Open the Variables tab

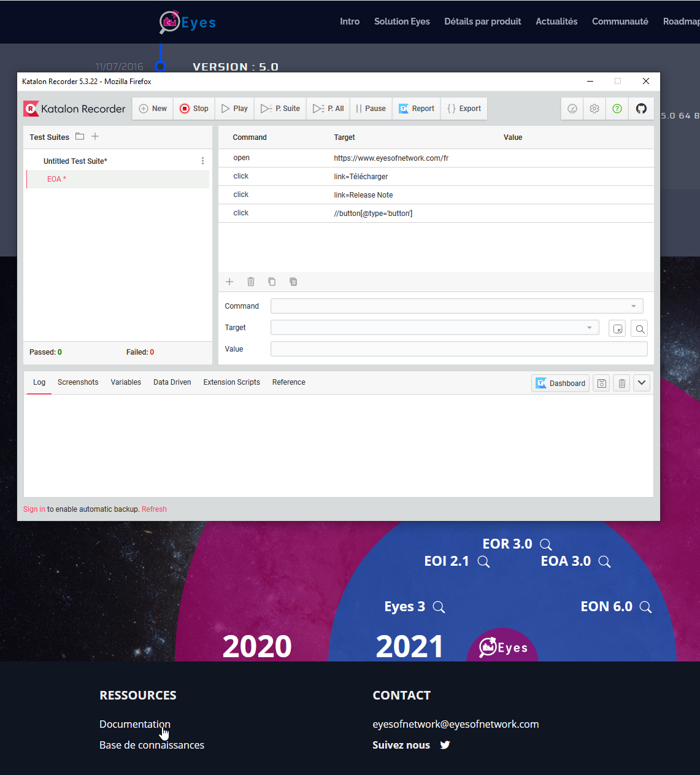pos(126,382)
